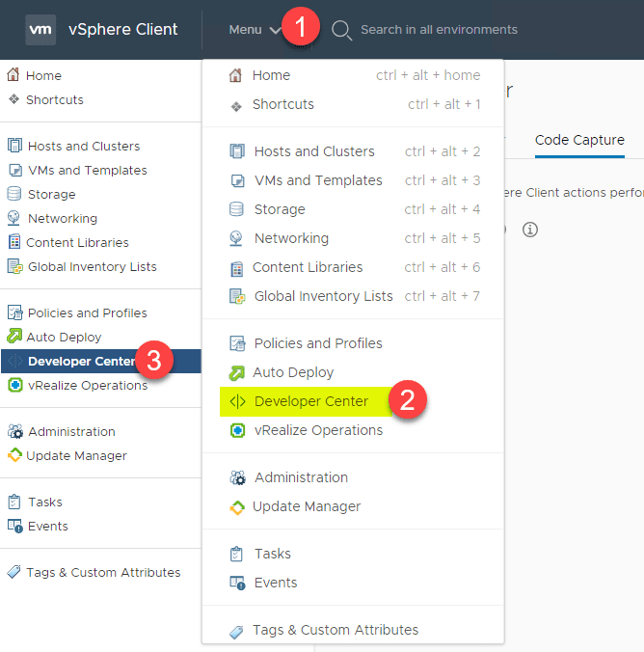The width and height of the screenshot is (644, 652).
Task: Switch to the Code Capture tab
Action: [x=579, y=140]
